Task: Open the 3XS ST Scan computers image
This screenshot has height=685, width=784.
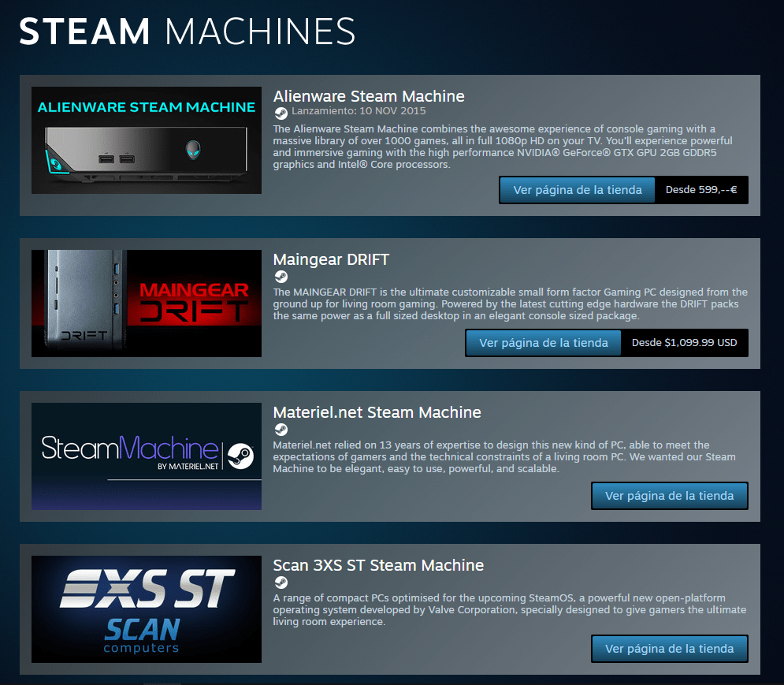Action: pyautogui.click(x=147, y=609)
